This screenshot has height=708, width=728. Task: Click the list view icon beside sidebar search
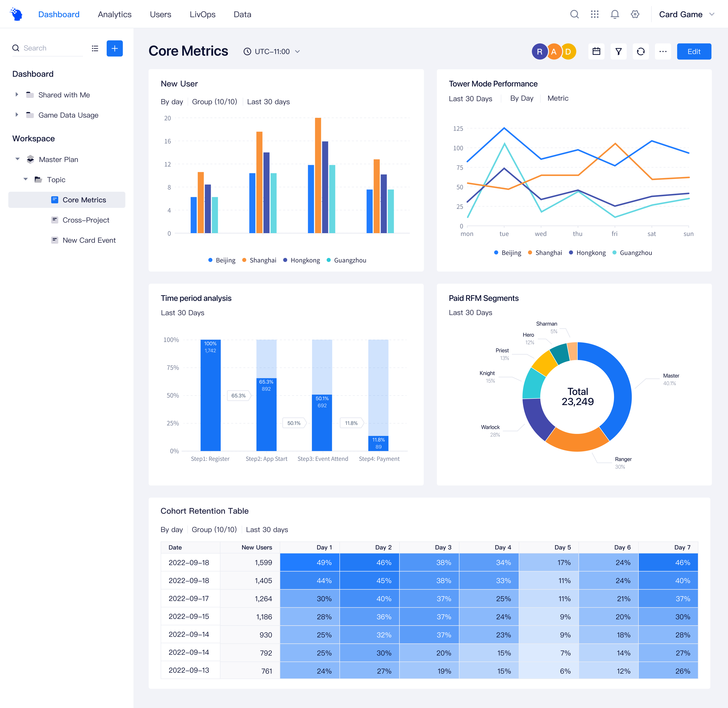pos(95,48)
